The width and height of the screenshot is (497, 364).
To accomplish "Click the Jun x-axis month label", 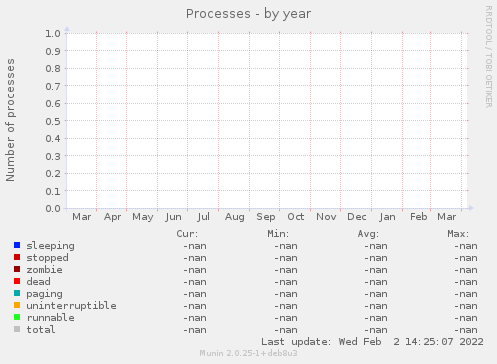I will point(173,217).
